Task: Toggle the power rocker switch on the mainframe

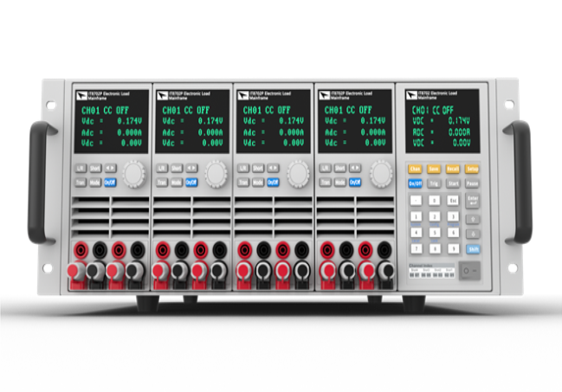Action: click(468, 271)
